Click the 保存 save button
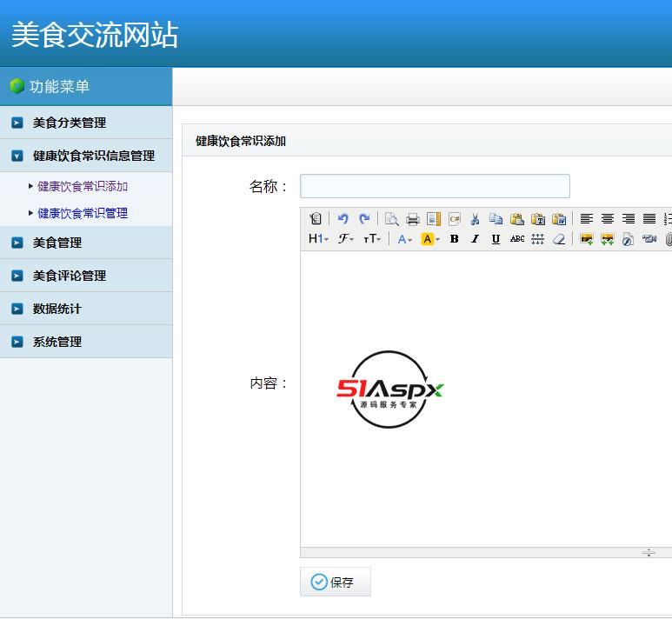This screenshot has width=672, height=619. [336, 582]
